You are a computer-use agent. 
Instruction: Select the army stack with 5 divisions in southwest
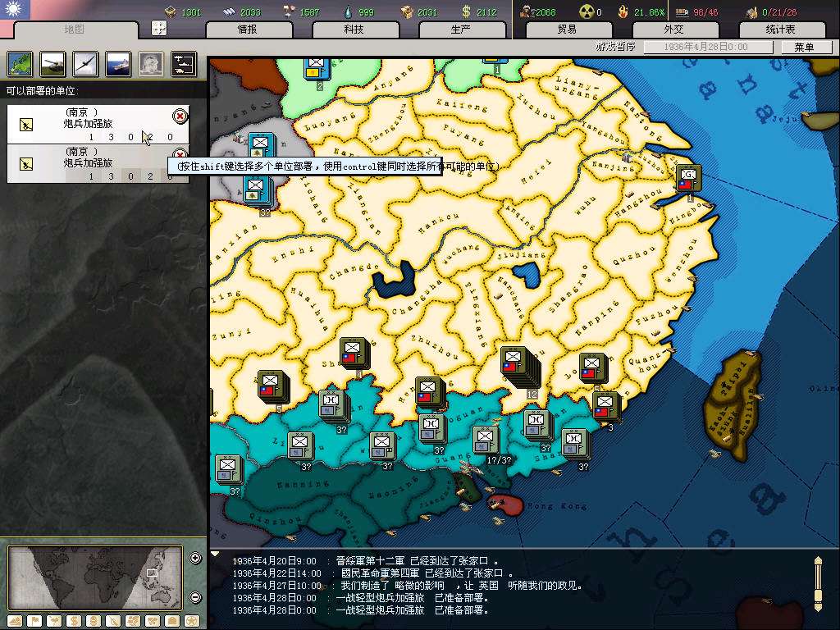tap(273, 387)
